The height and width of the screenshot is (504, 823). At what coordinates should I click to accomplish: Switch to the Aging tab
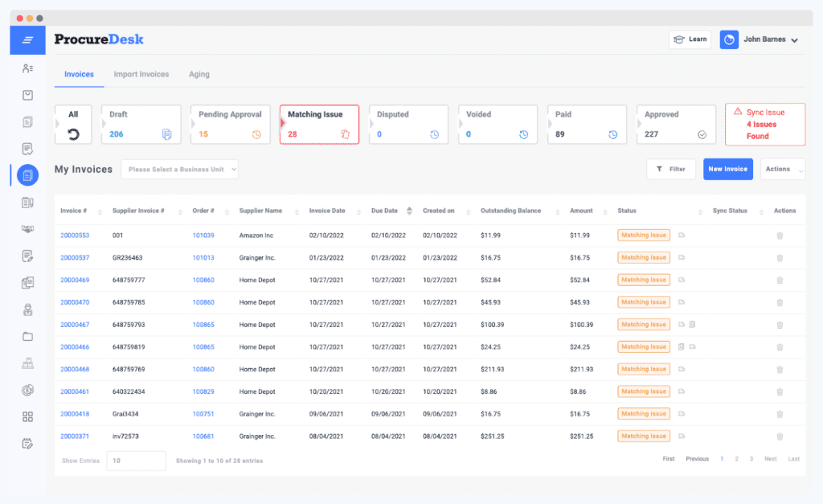(199, 74)
